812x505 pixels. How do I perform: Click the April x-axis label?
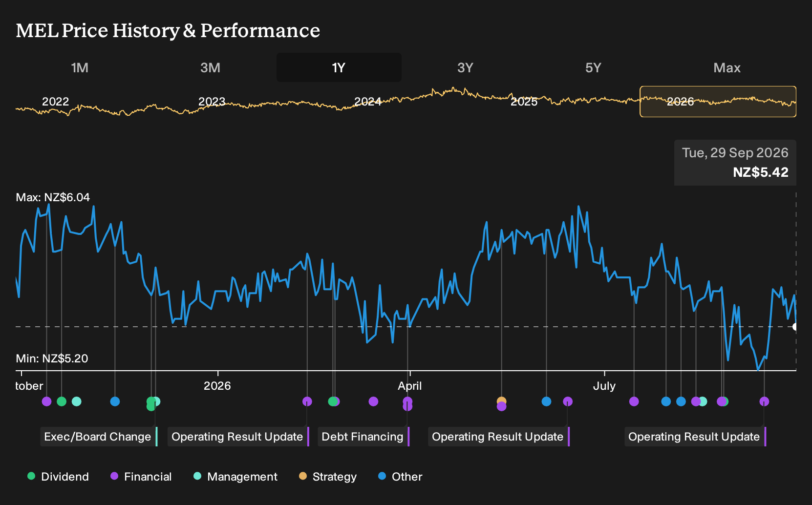tap(410, 386)
